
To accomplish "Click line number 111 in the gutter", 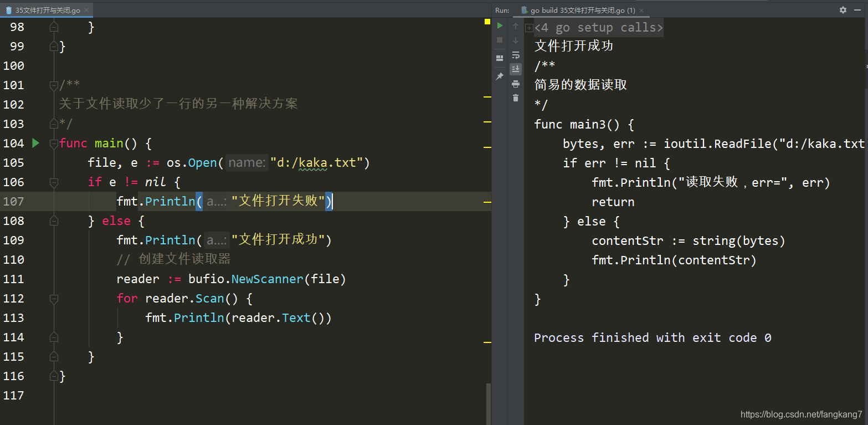I will [x=14, y=279].
